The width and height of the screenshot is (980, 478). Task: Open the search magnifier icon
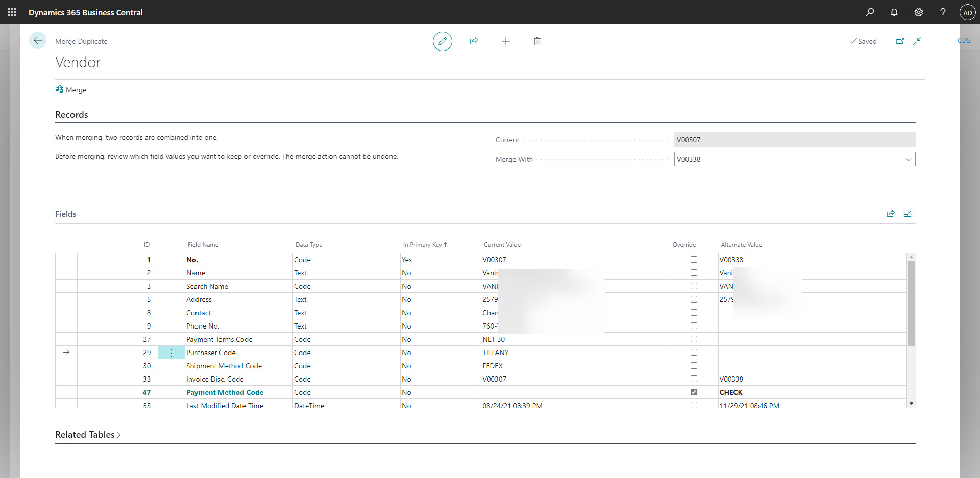click(870, 12)
